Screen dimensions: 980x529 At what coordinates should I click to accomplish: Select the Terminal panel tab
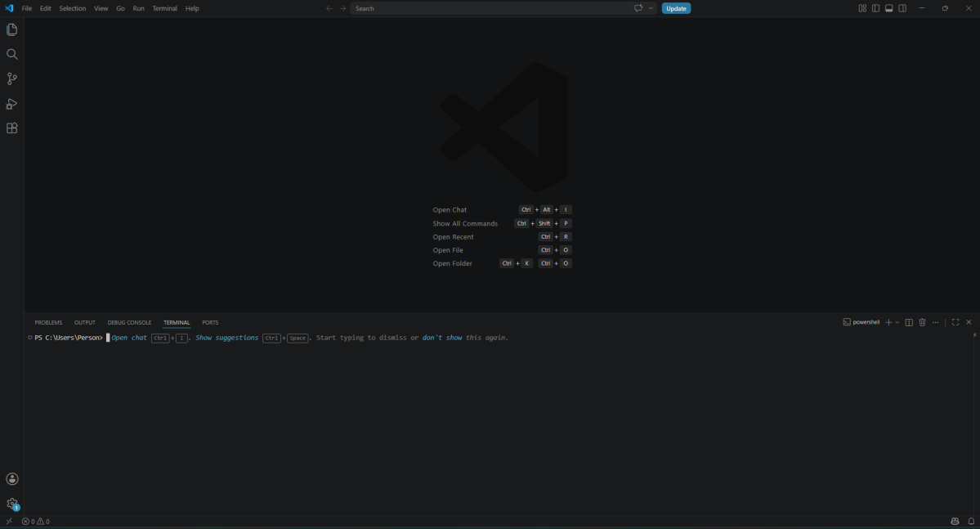coord(177,323)
